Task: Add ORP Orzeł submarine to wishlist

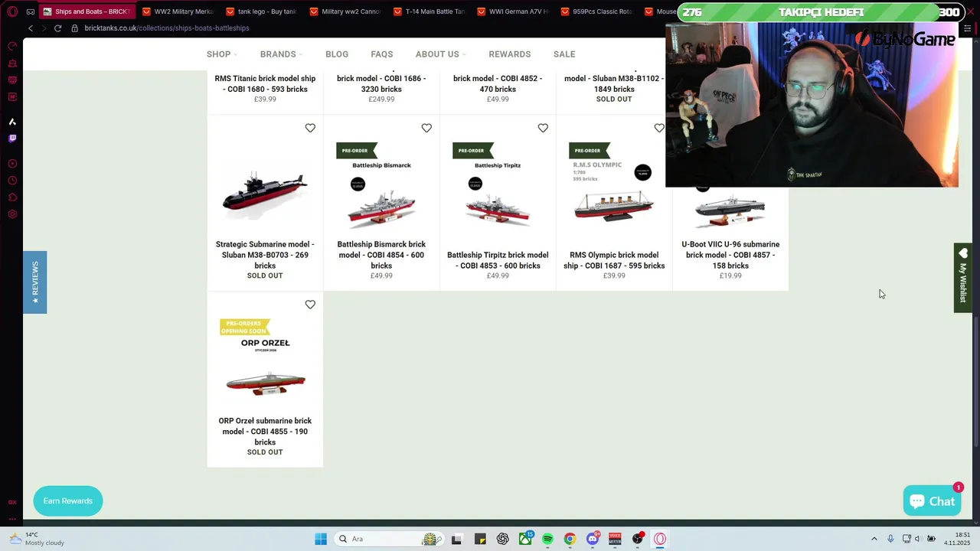Action: pyautogui.click(x=310, y=305)
